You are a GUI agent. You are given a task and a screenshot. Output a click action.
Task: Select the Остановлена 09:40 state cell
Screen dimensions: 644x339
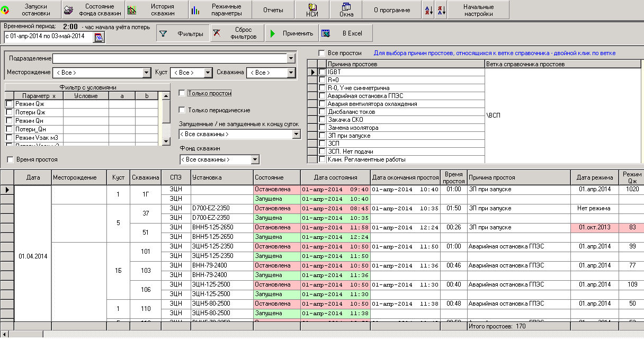point(276,189)
